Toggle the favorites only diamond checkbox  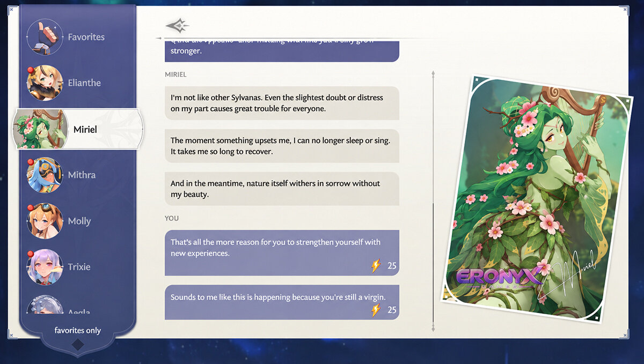pos(78,345)
